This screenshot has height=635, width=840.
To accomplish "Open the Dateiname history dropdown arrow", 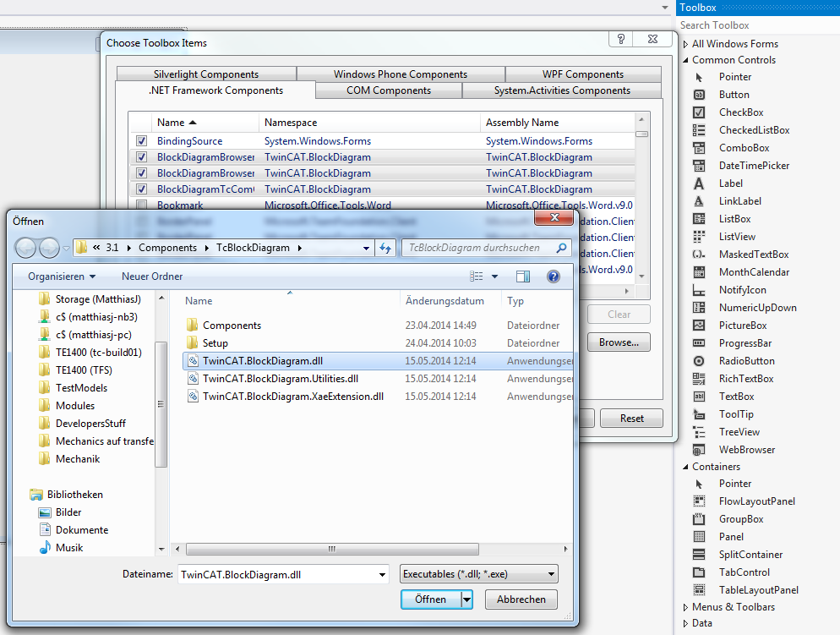I will pos(382,574).
